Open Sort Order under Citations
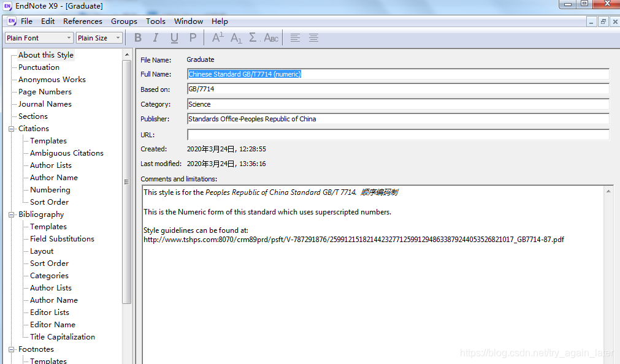 coord(49,202)
